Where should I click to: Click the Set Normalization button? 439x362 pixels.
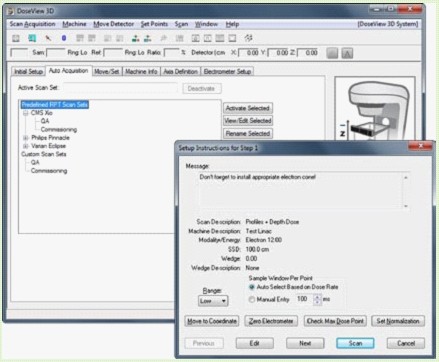[398, 321]
